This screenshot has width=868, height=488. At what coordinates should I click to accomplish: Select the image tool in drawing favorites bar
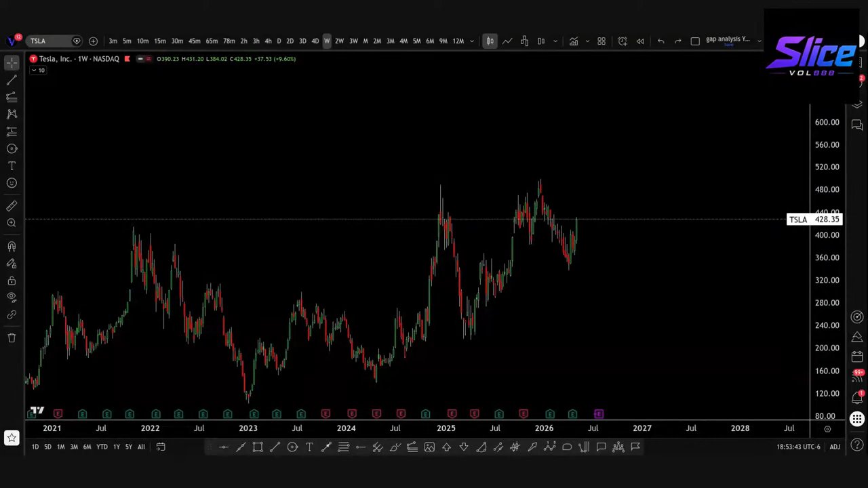coord(429,447)
